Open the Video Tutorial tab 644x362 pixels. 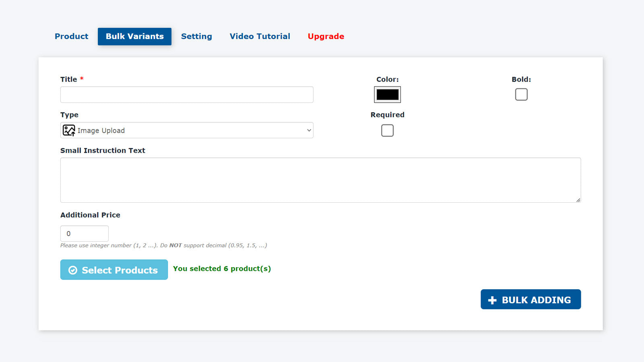(260, 36)
